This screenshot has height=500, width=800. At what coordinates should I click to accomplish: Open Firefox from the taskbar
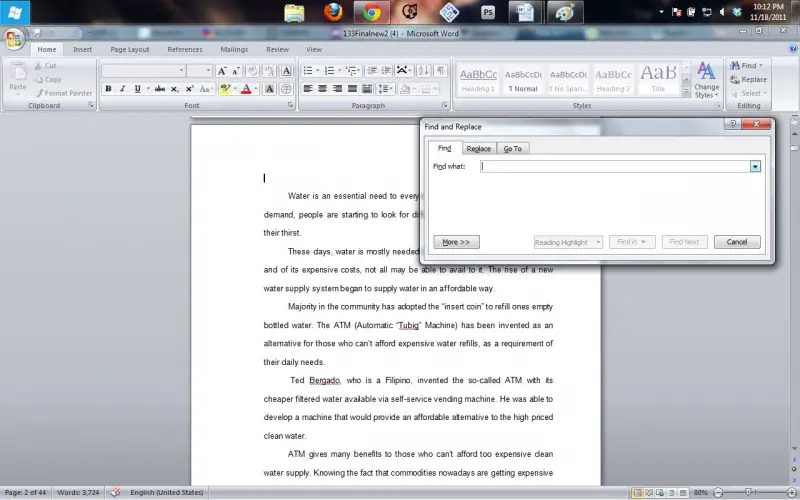point(334,12)
